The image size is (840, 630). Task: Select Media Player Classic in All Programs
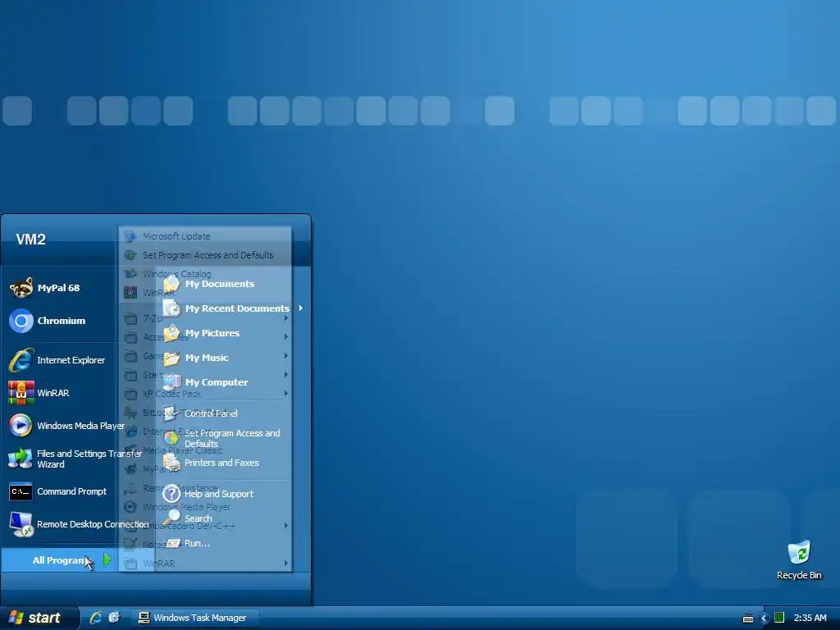[x=182, y=450]
